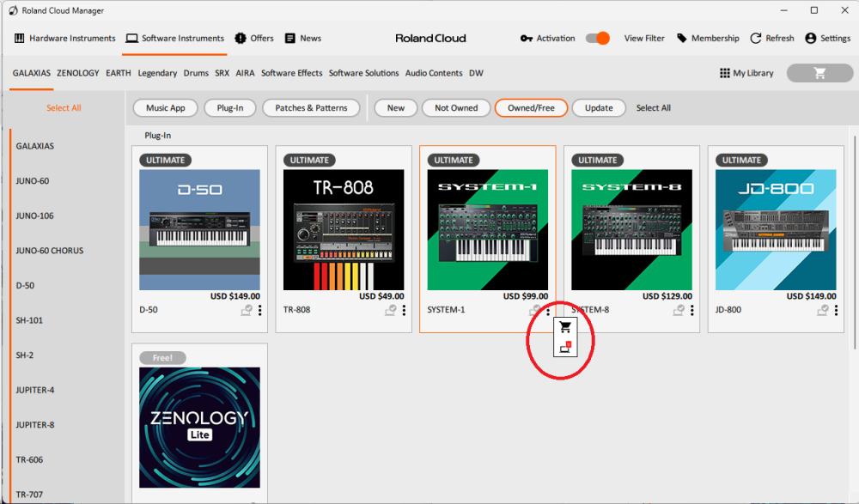Open the Software Effects tab
The image size is (859, 504).
[x=291, y=73]
